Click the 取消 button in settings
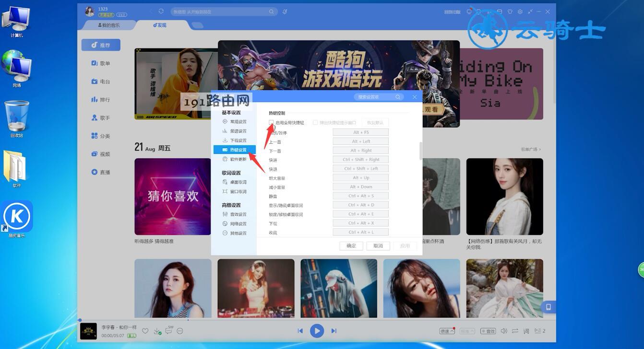 [x=378, y=246]
